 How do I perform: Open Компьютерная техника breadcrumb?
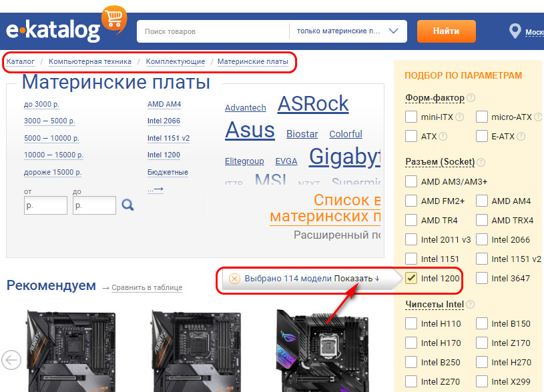(x=90, y=62)
